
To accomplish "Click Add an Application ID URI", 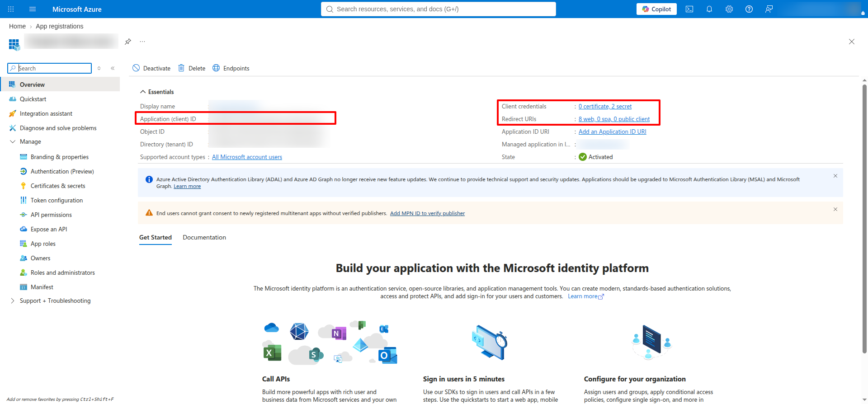I will 612,132.
